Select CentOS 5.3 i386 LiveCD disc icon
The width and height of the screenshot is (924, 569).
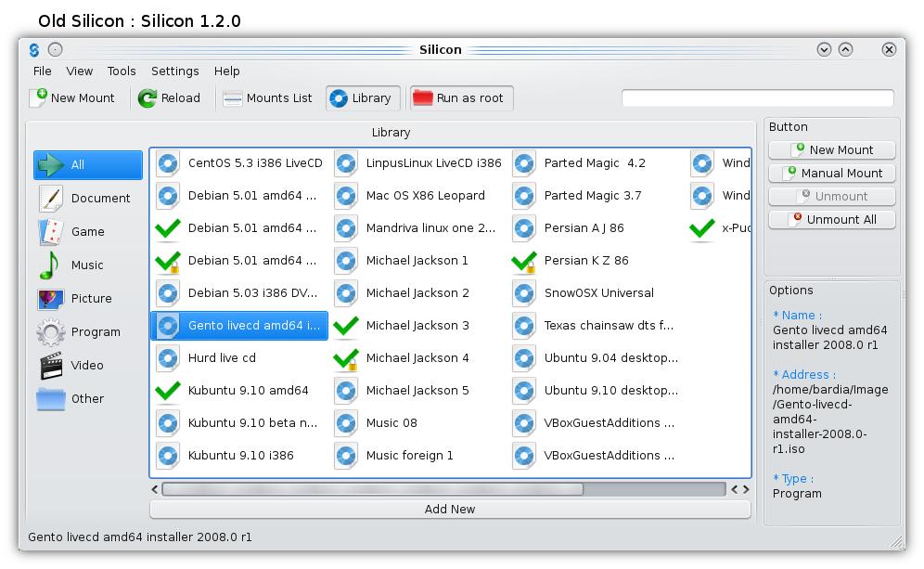168,163
